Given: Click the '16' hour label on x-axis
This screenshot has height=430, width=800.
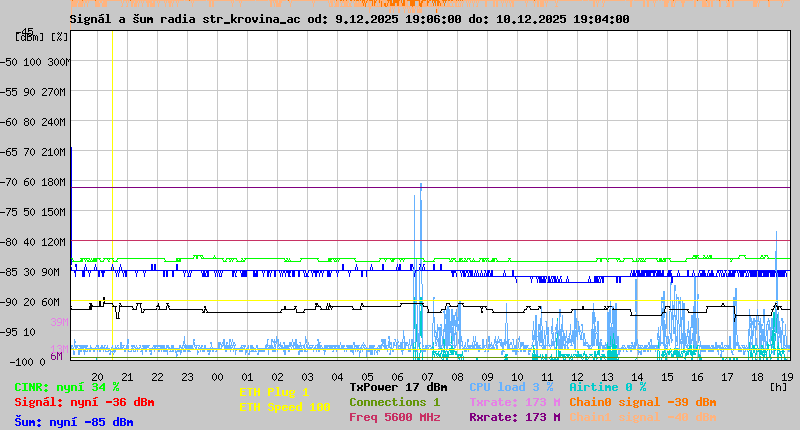Looking at the screenshot, I should coord(697,377).
